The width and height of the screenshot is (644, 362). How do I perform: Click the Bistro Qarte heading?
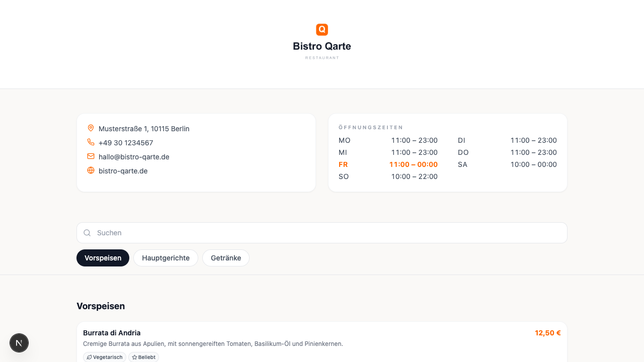point(322,46)
